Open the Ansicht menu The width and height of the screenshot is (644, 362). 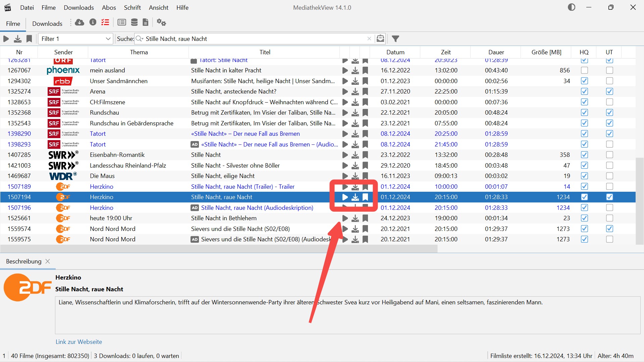point(159,7)
